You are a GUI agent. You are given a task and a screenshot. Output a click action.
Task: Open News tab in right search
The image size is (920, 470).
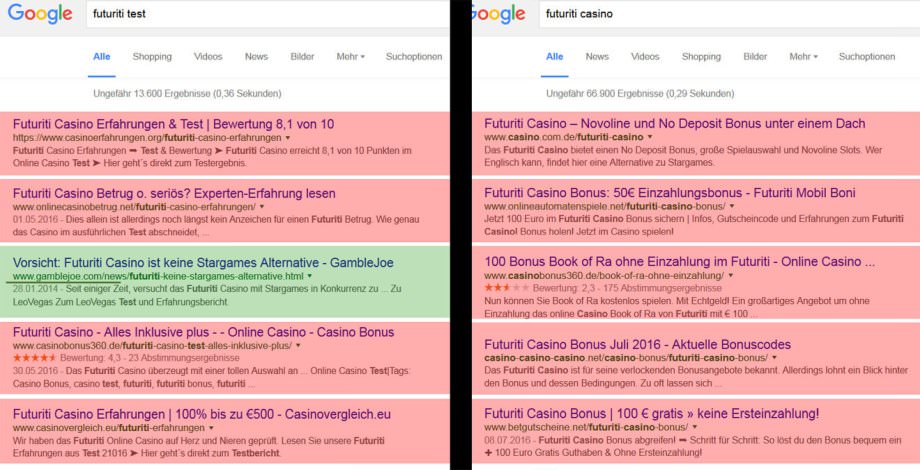coord(597,57)
